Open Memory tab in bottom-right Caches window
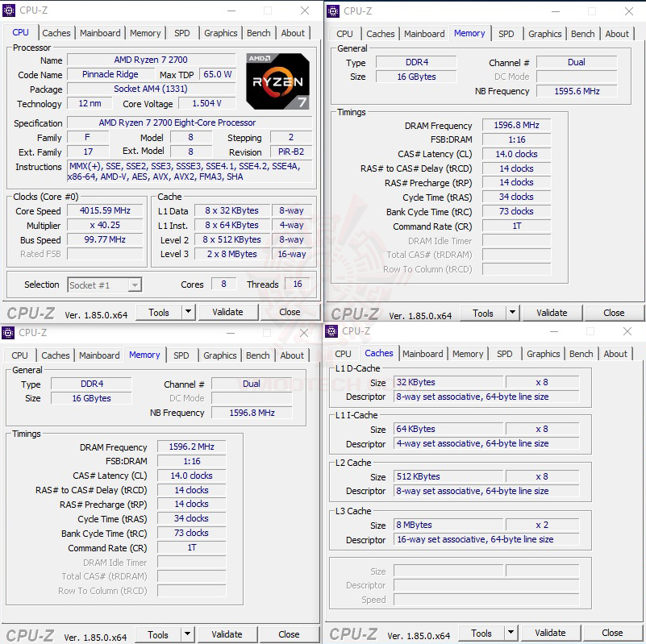646x644 pixels. pos(468,354)
